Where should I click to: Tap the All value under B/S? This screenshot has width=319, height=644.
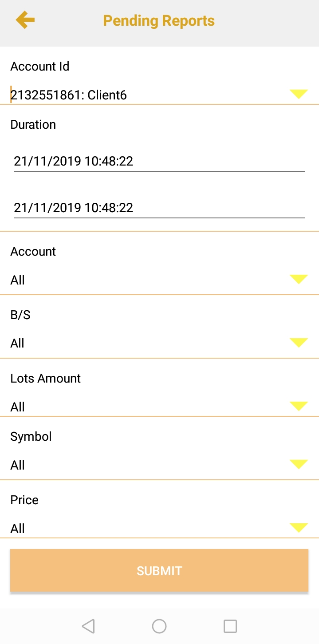(x=18, y=343)
